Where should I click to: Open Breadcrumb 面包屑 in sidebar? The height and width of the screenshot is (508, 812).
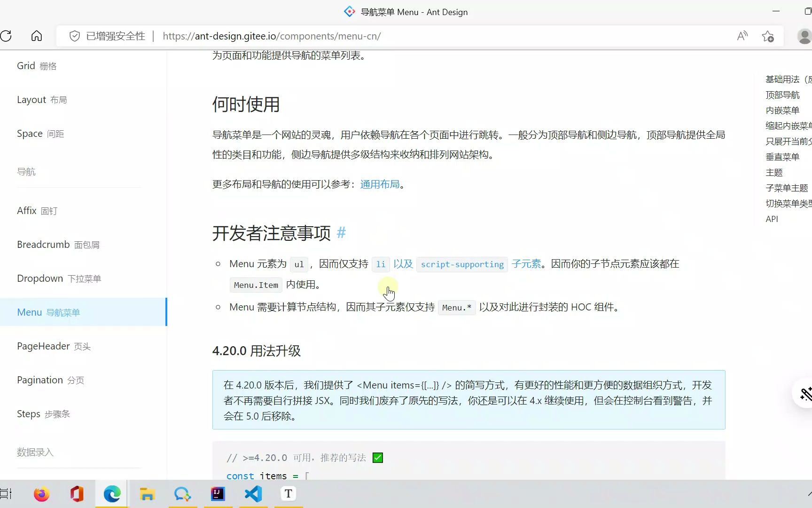tap(58, 245)
